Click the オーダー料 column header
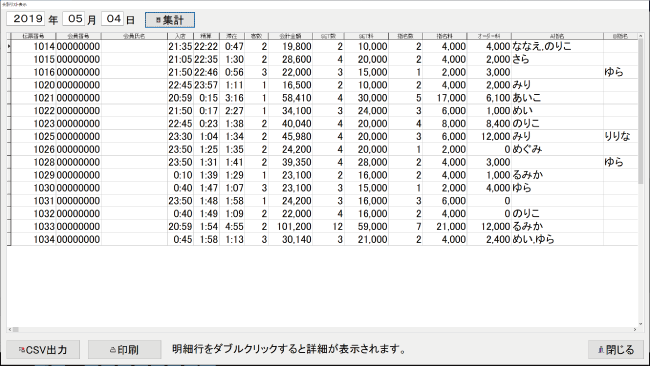 [x=489, y=36]
